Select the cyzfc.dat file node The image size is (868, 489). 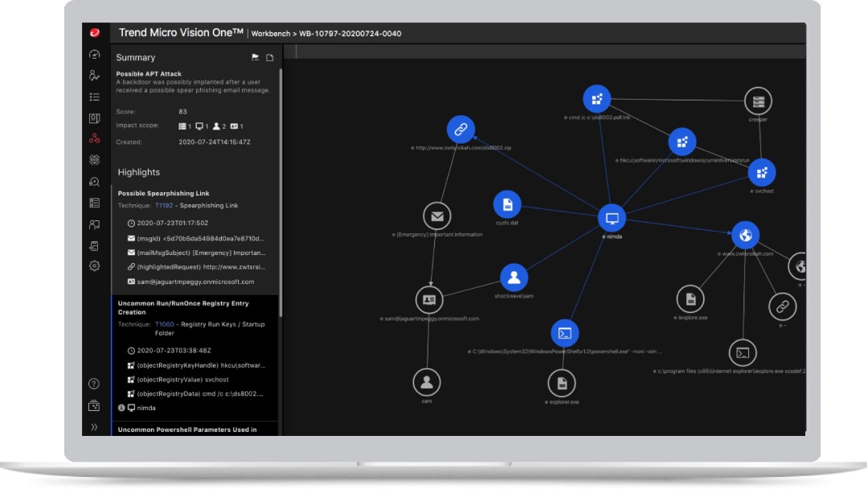(x=507, y=204)
